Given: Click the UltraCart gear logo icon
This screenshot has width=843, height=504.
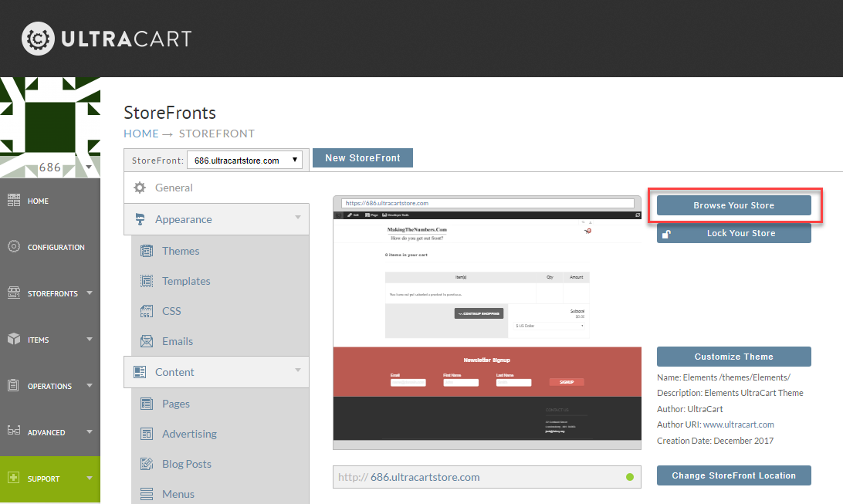Looking at the screenshot, I should (x=38, y=39).
